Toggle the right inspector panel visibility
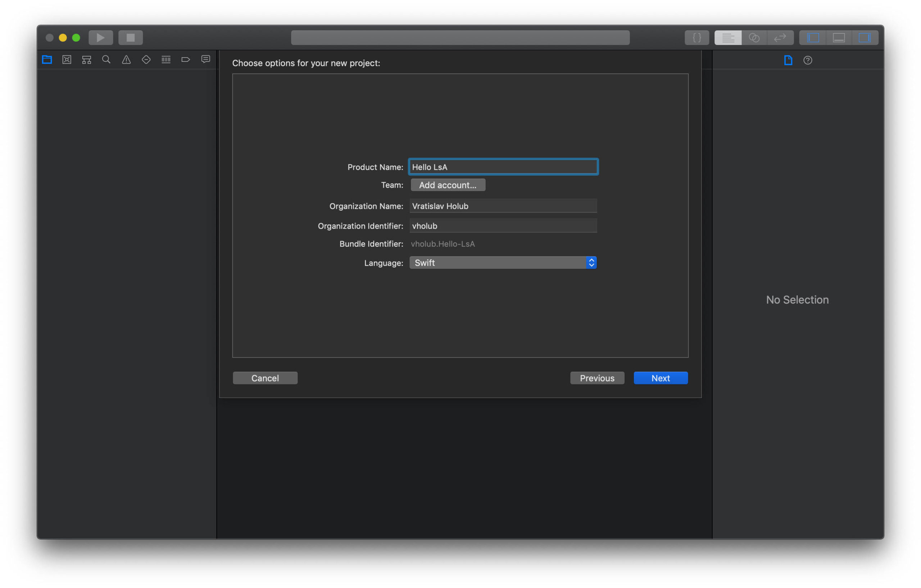The image size is (921, 588). (865, 37)
